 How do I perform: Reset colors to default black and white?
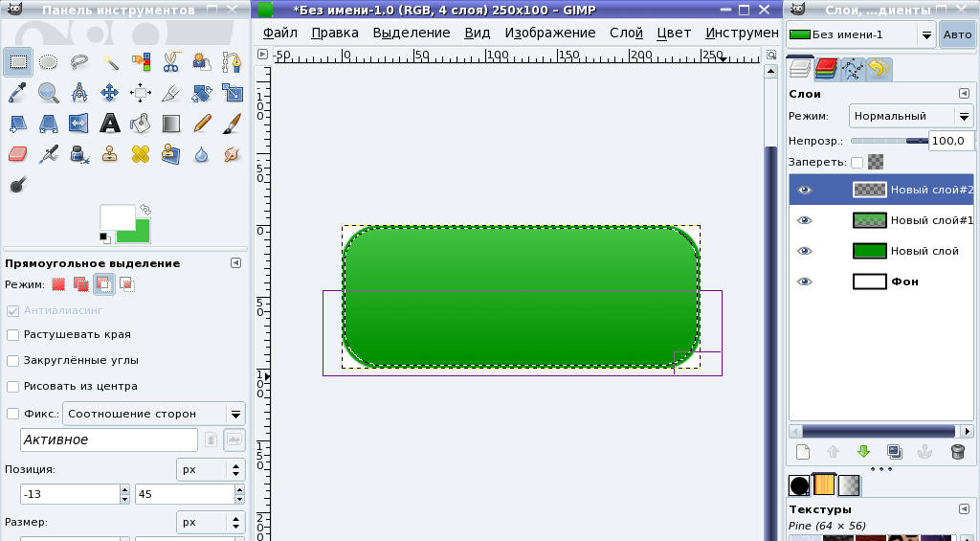(105, 237)
